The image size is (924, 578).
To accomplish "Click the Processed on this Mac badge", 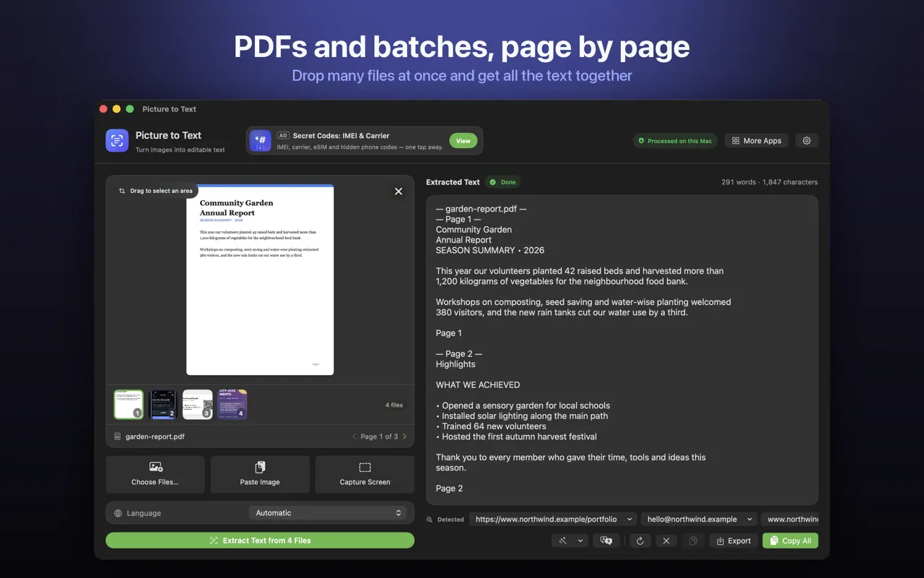I will [675, 141].
